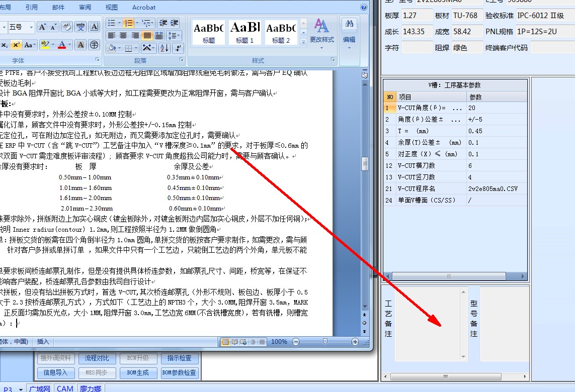Click the Distributed alignment icon
Viewport: 575px width, 392px height.
click(x=159, y=36)
